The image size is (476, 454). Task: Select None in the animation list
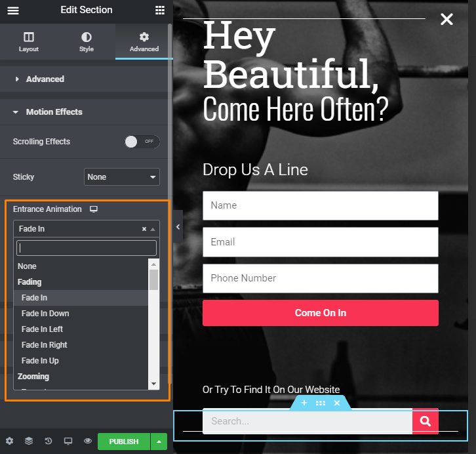click(81, 266)
